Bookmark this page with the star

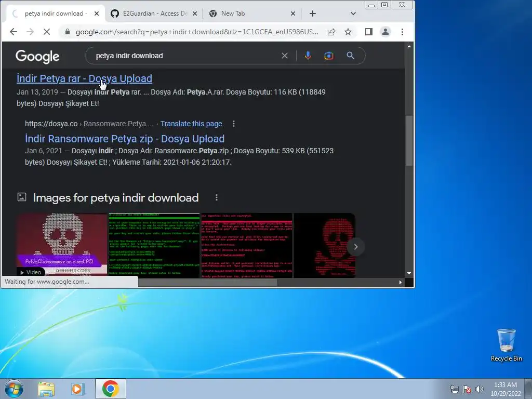click(x=348, y=32)
